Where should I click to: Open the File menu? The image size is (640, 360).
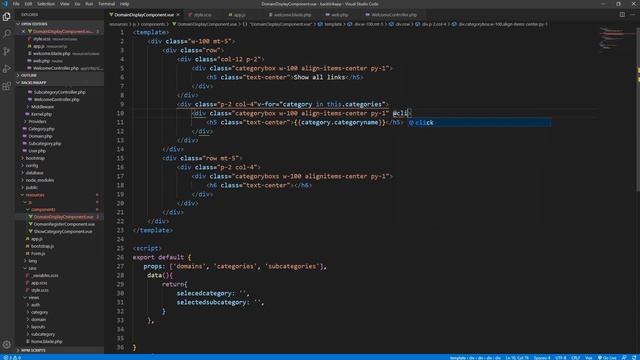click(16, 4)
